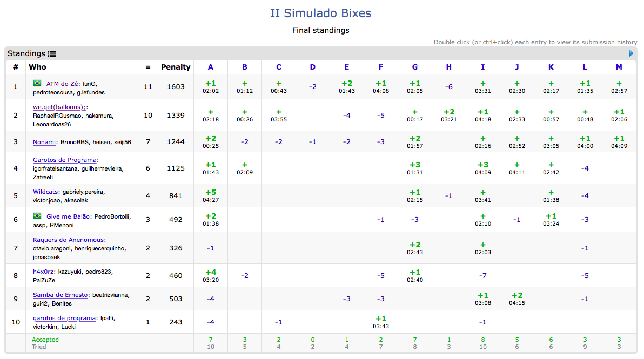This screenshot has height=359, width=644.
Task: Click h4x0rz's -7 entry on problem I
Action: (482, 276)
